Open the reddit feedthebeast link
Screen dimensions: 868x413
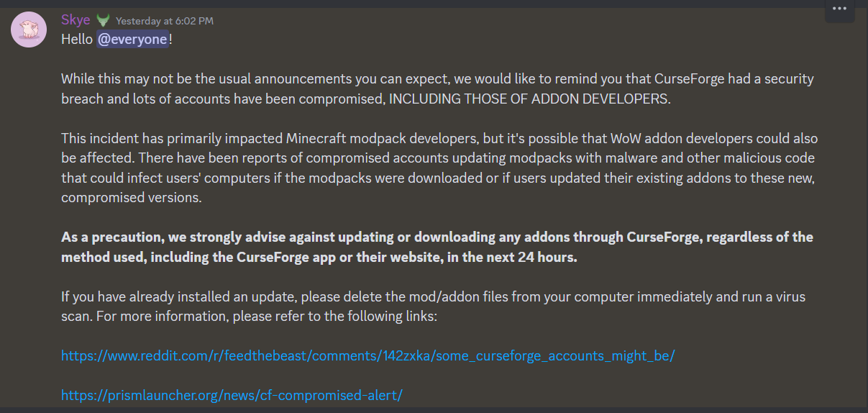click(x=367, y=355)
